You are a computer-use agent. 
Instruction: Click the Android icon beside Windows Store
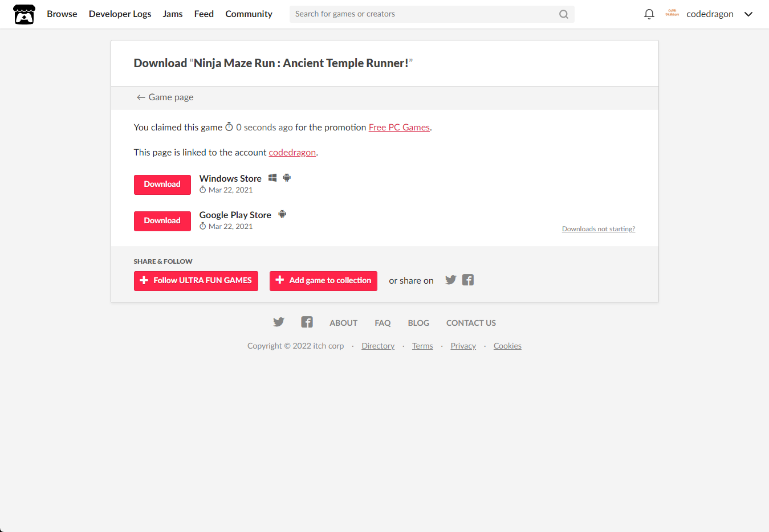287,178
